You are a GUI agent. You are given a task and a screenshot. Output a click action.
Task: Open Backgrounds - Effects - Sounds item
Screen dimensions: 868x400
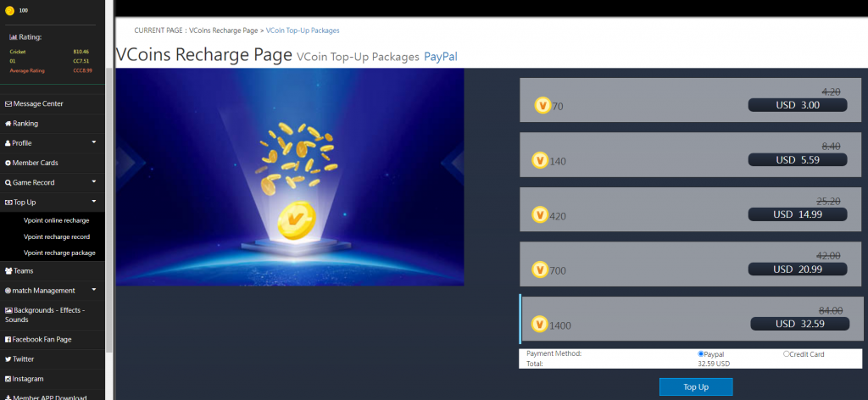pos(52,314)
